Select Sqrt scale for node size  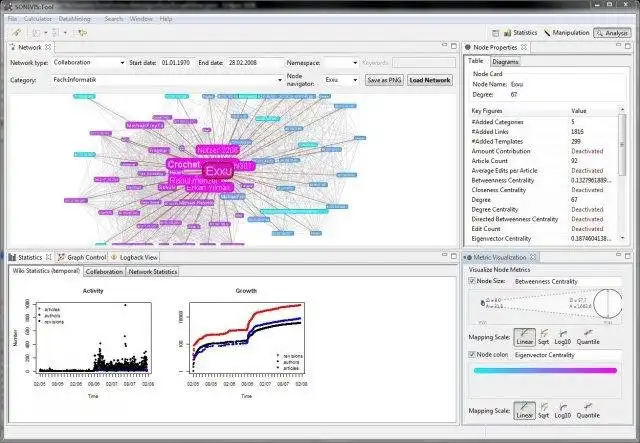543,337
